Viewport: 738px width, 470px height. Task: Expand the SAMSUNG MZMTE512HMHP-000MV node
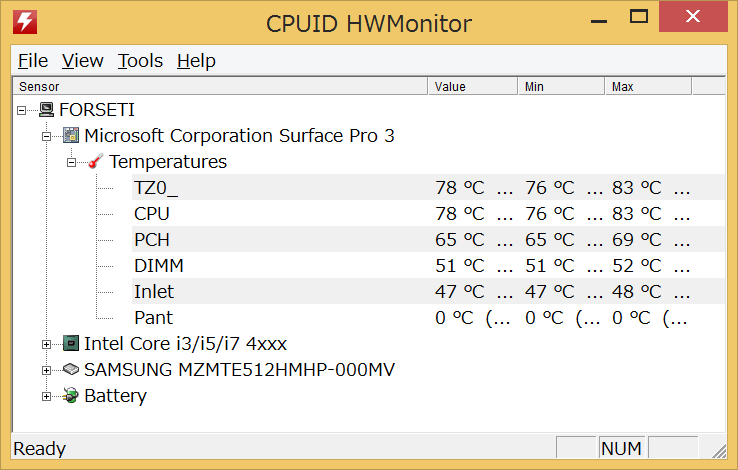point(47,370)
